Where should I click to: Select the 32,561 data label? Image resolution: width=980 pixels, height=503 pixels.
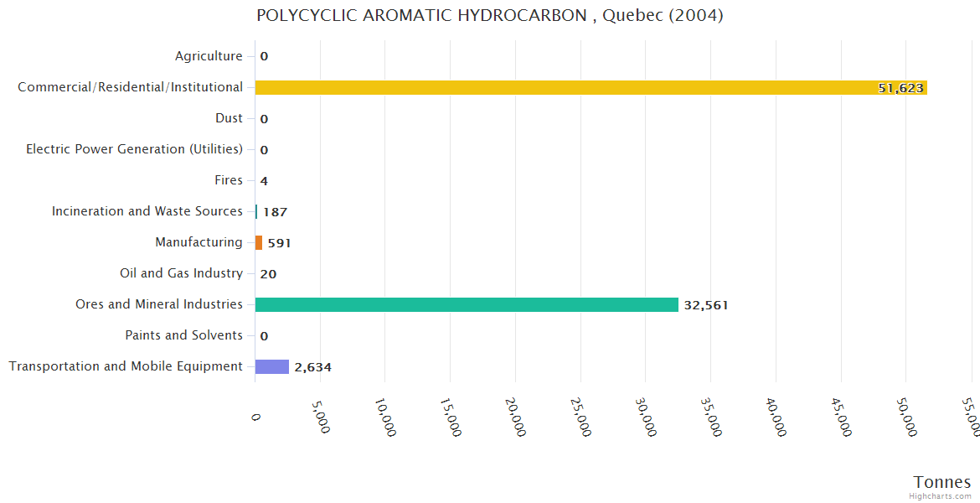click(706, 305)
